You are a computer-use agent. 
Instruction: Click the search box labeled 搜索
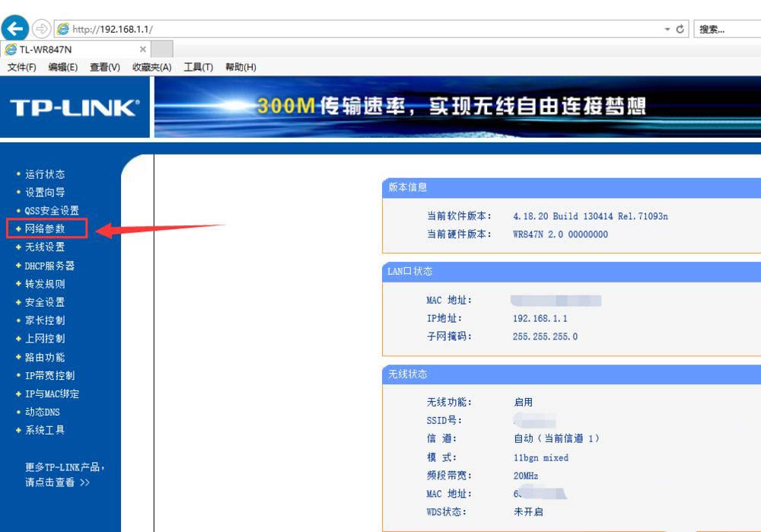[727, 29]
